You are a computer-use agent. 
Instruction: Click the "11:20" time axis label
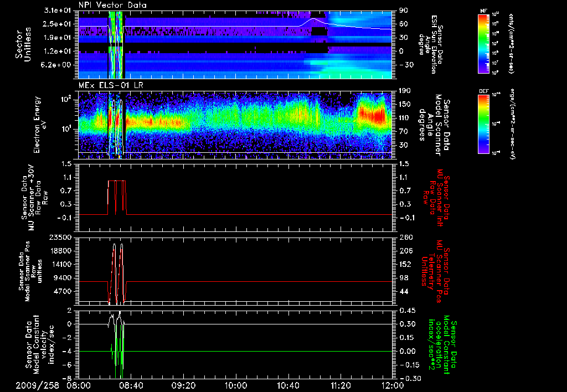(341, 385)
